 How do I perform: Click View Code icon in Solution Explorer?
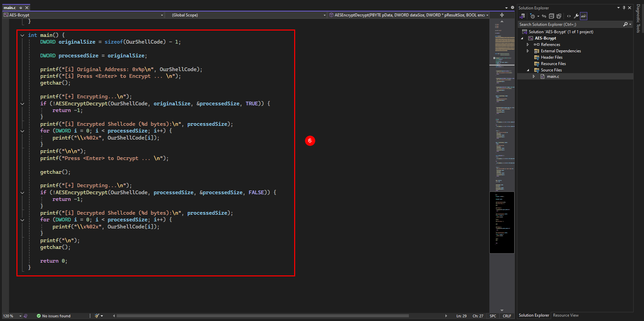569,16
